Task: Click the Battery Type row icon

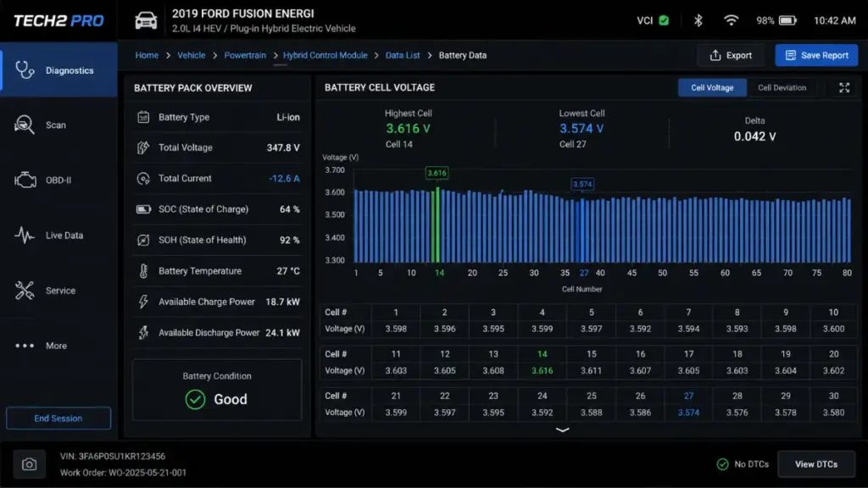Action: [x=143, y=117]
